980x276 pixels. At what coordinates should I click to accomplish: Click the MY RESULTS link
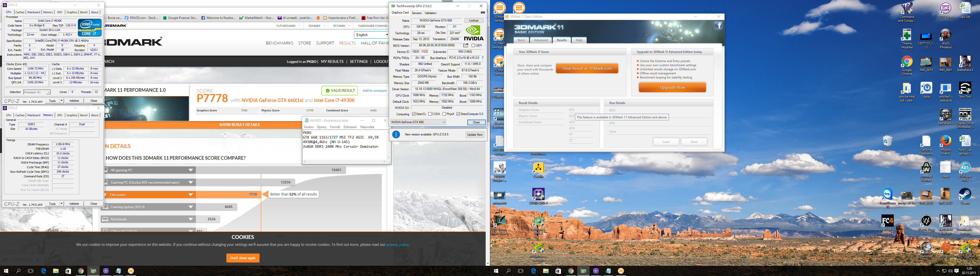(332, 61)
